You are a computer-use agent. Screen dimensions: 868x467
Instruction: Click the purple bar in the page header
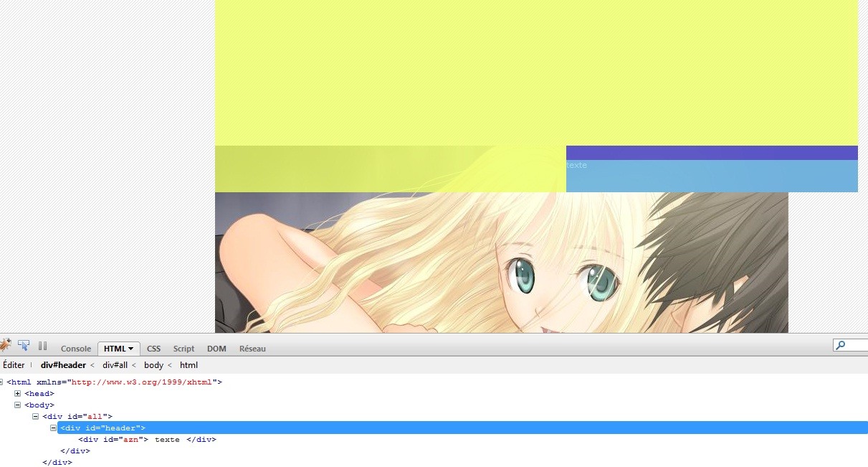tap(712, 153)
